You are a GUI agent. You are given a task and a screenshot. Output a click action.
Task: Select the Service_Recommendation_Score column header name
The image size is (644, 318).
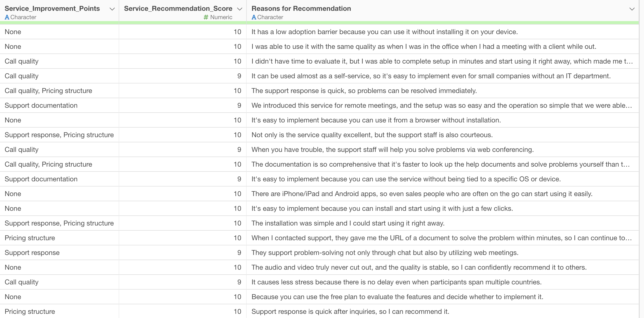click(178, 9)
